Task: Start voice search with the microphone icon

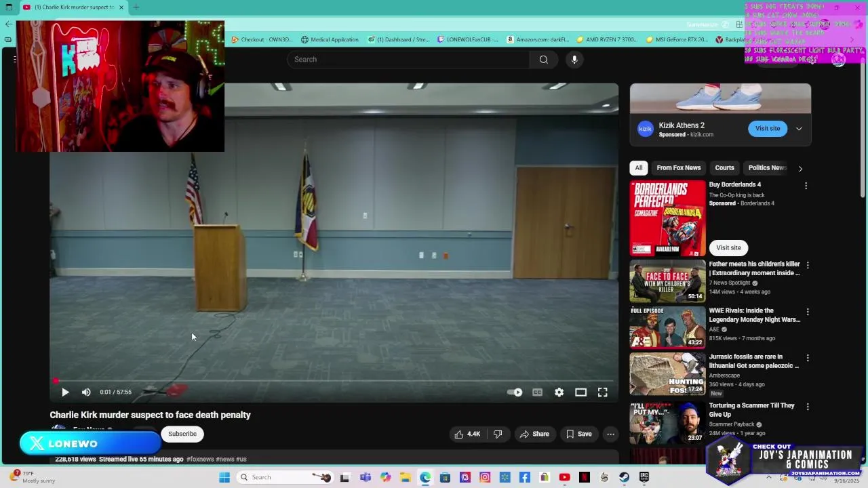Action: point(574,60)
